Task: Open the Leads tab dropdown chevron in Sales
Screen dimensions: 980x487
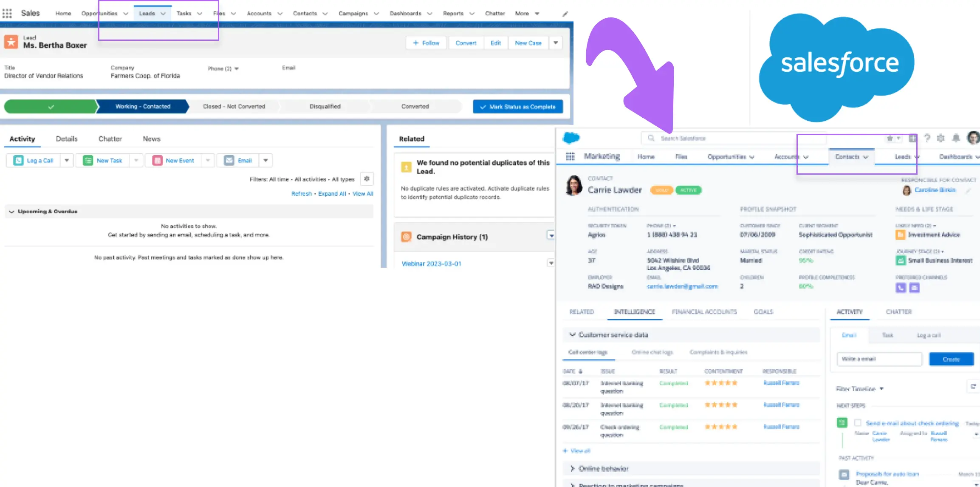Action: [163, 14]
